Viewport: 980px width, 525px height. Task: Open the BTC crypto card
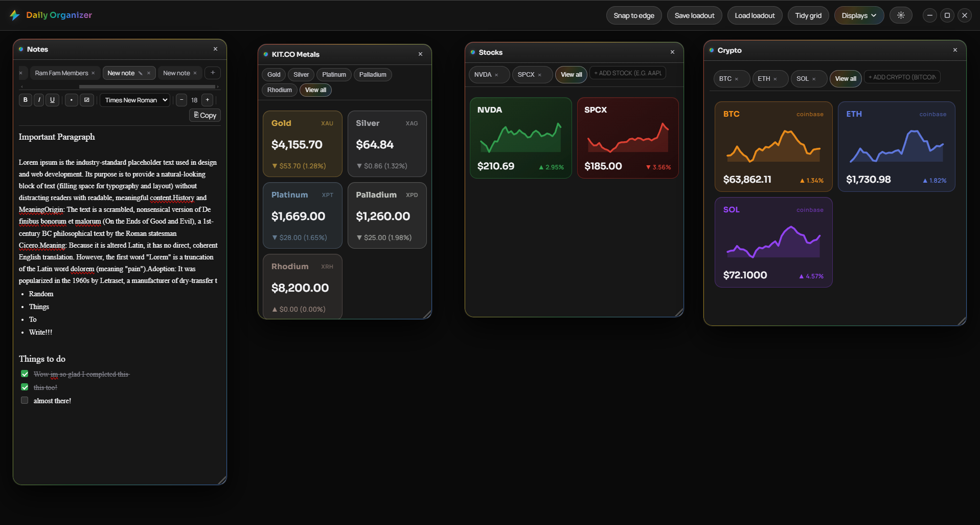[x=773, y=147]
